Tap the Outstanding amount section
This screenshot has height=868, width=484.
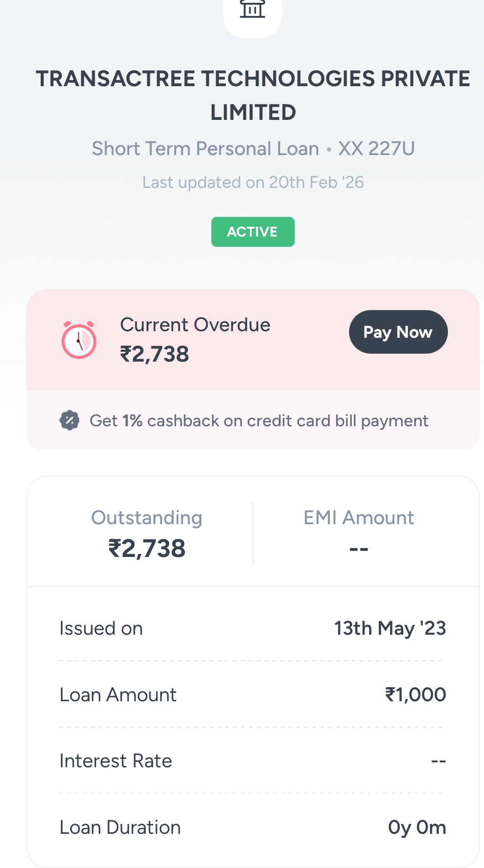point(147,534)
